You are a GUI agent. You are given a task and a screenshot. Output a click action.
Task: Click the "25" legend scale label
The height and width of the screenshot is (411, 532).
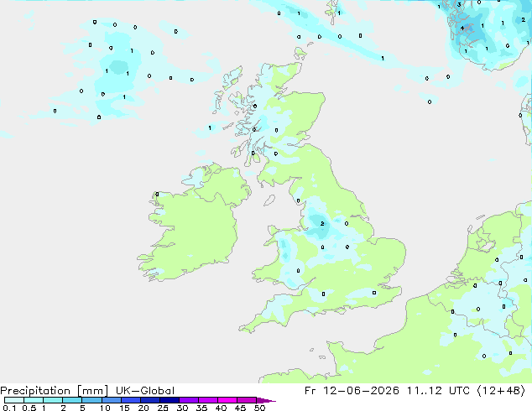[x=163, y=408]
